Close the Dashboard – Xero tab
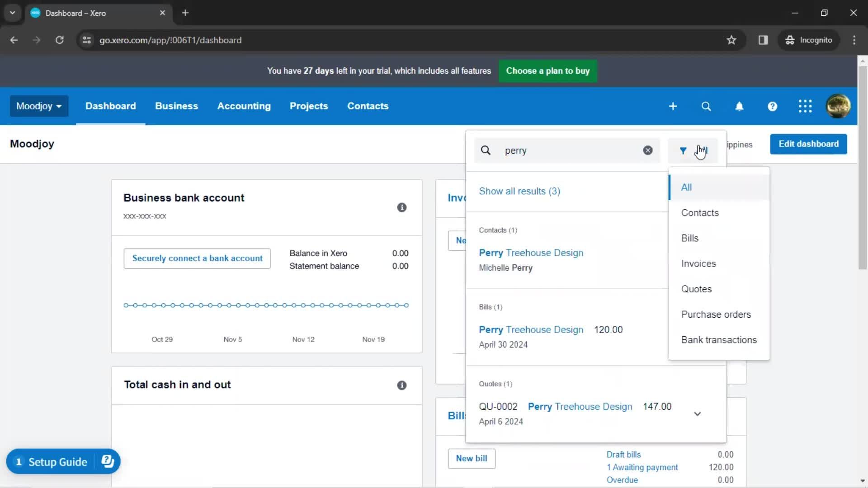This screenshot has width=868, height=488. (162, 13)
